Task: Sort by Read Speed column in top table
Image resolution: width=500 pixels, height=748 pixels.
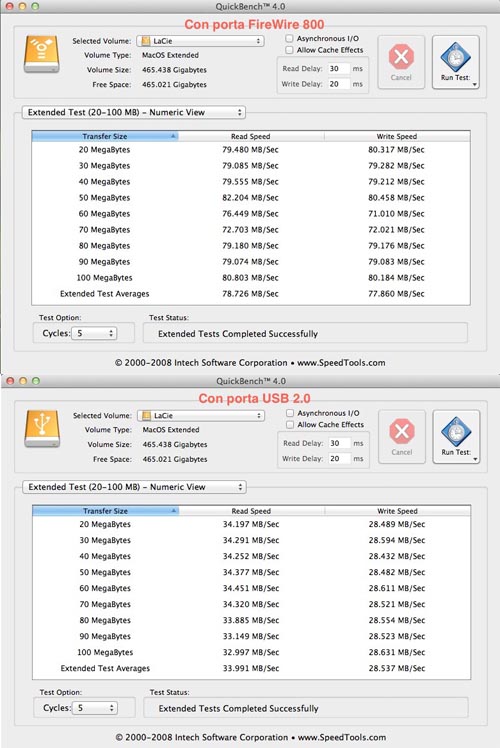Action: coord(251,136)
